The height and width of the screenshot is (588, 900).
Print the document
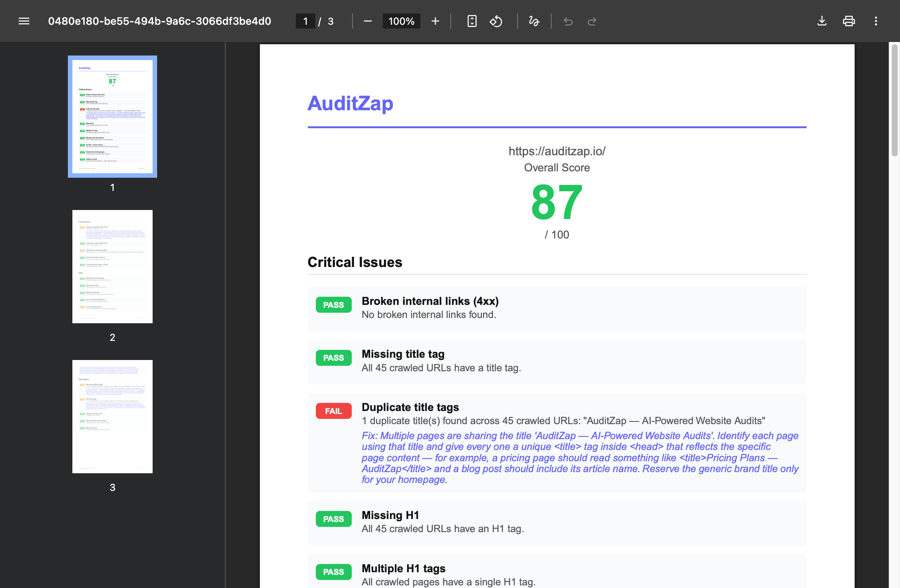click(849, 21)
